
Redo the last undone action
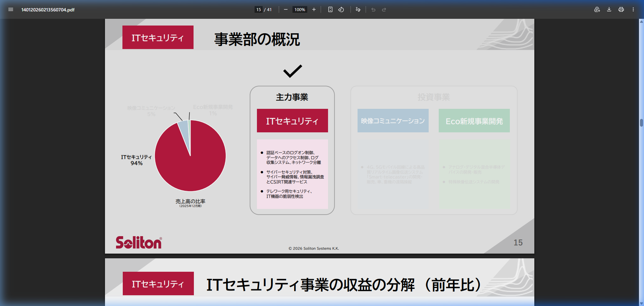[383, 9]
